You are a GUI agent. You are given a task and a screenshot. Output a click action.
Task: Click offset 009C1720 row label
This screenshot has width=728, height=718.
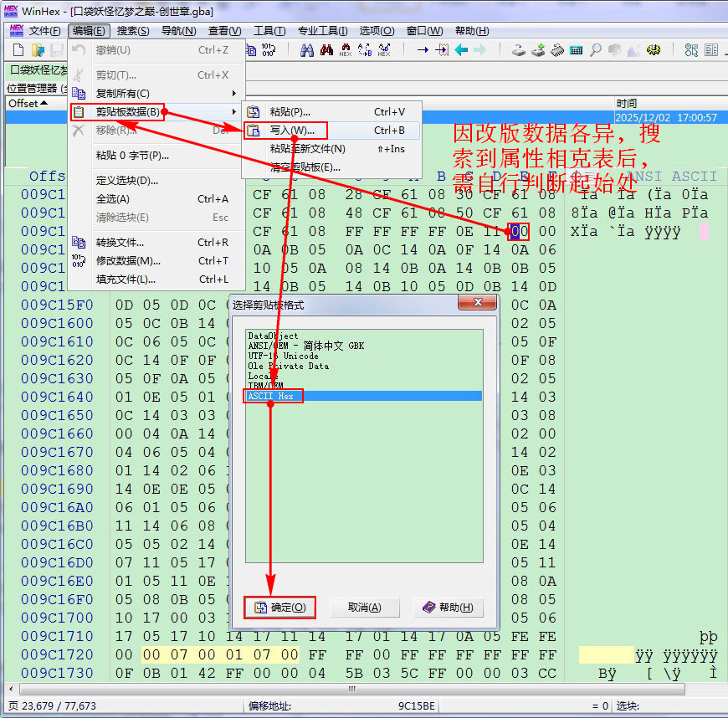(57, 655)
